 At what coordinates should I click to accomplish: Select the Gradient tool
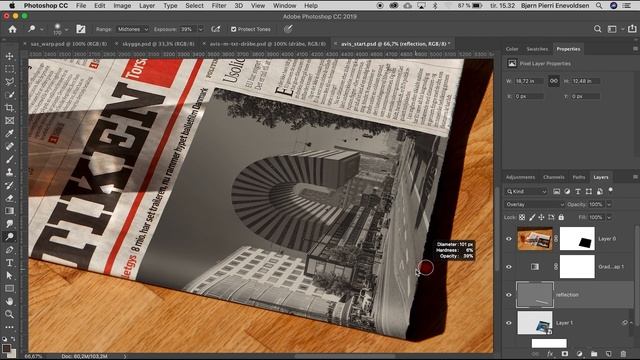pyautogui.click(x=9, y=211)
